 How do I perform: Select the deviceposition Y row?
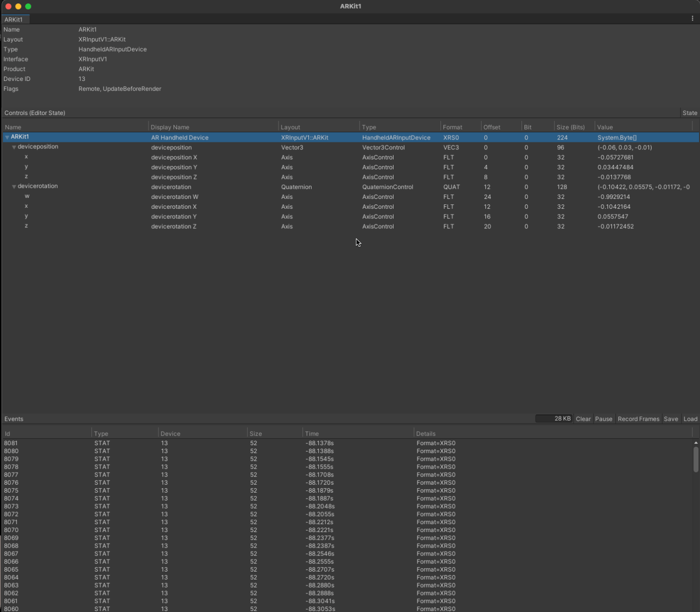[x=350, y=167]
